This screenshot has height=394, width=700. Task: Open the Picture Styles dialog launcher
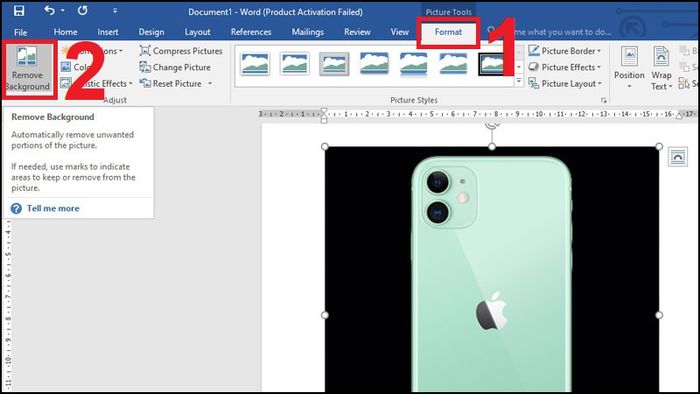coord(604,100)
